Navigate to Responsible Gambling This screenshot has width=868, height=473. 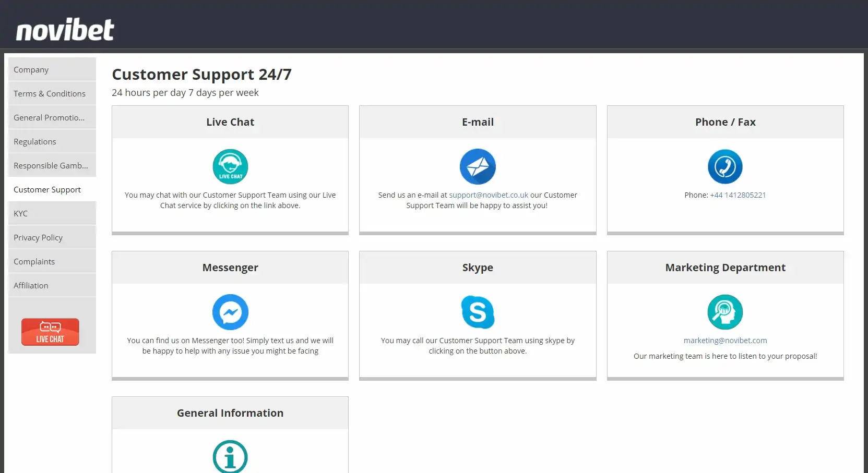click(52, 165)
